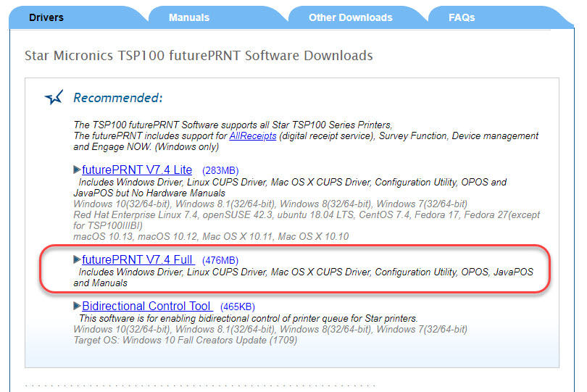The height and width of the screenshot is (392, 587).
Task: Click the arrow beside futurePRNT V7.4 Full
Action: (x=77, y=259)
